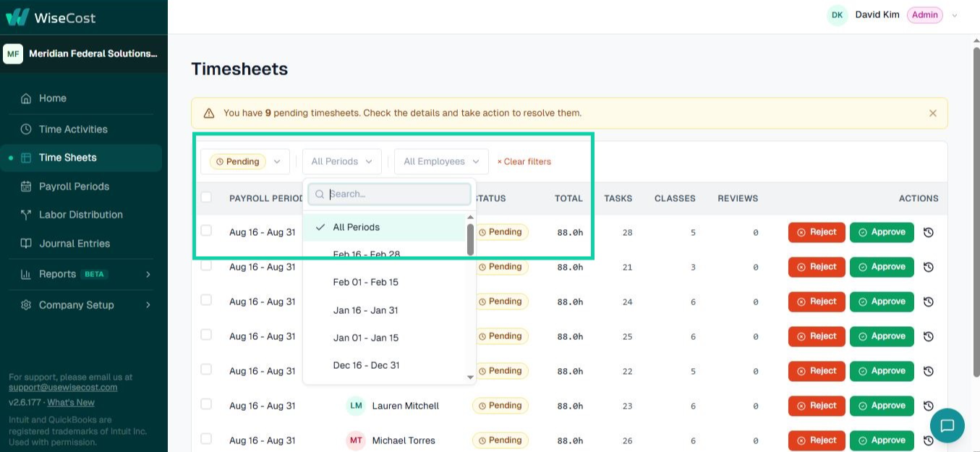Reject Michael Torres's timesheet

(817, 440)
